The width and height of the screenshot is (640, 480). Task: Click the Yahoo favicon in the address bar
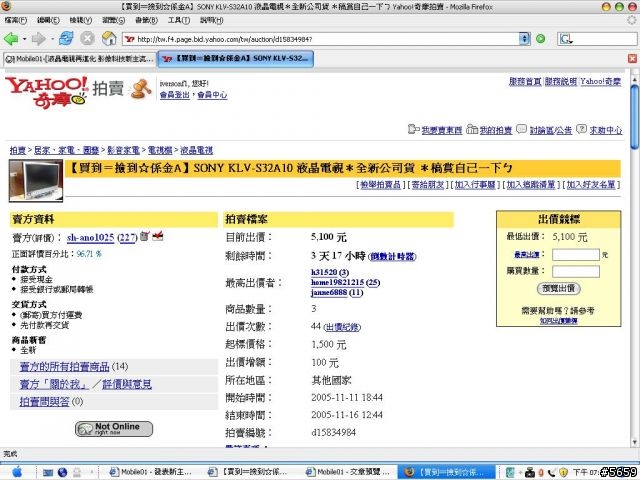click(130, 39)
